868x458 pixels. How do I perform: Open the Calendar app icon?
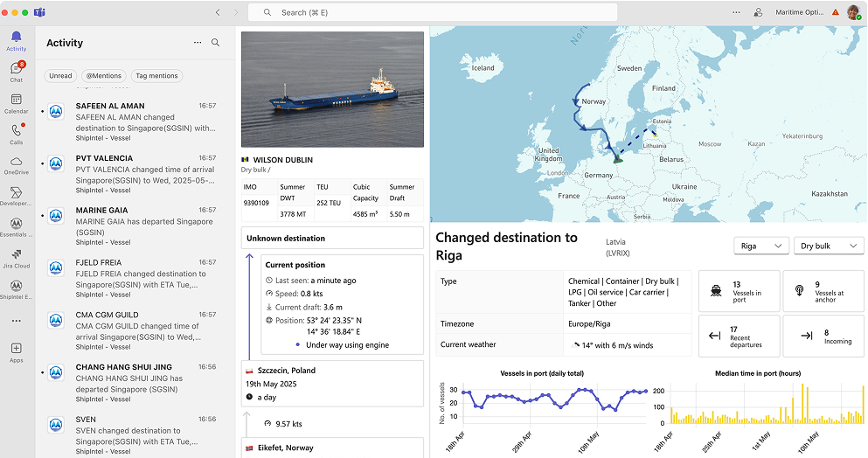click(x=16, y=101)
